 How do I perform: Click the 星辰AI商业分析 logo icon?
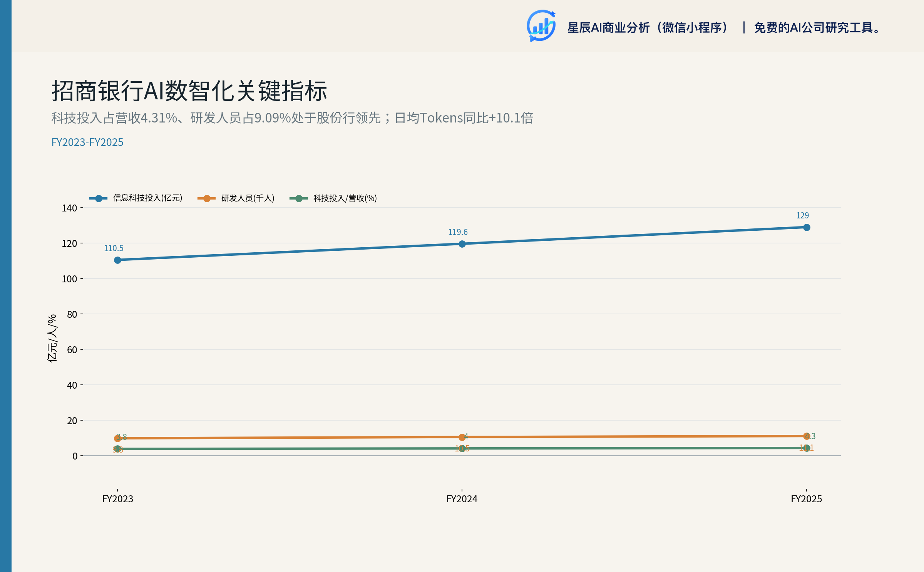[x=541, y=26]
